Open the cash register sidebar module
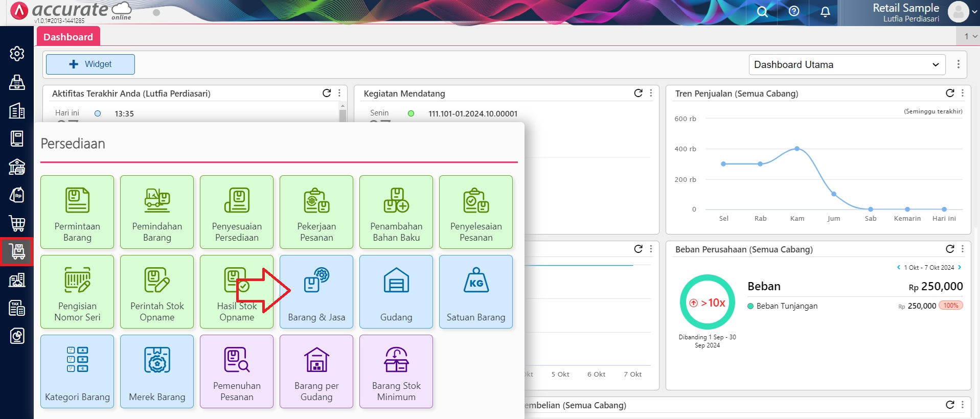The width and height of the screenshot is (980, 419). click(17, 82)
